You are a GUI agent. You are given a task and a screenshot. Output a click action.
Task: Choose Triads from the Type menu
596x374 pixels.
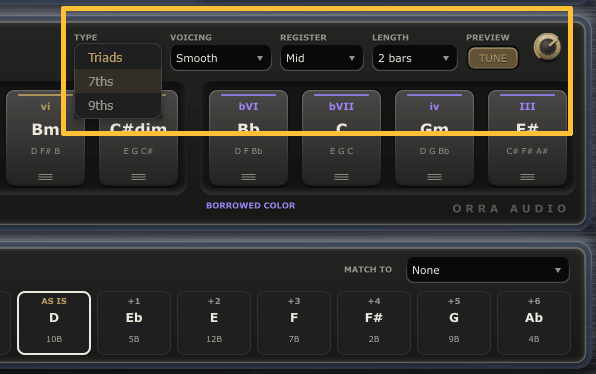(x=118, y=57)
